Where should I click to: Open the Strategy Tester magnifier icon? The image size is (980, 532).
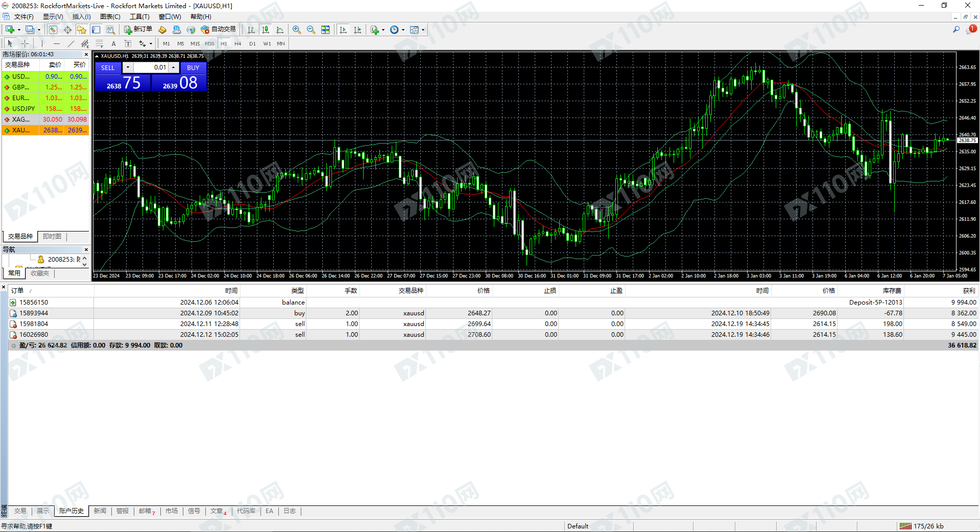[x=110, y=30]
